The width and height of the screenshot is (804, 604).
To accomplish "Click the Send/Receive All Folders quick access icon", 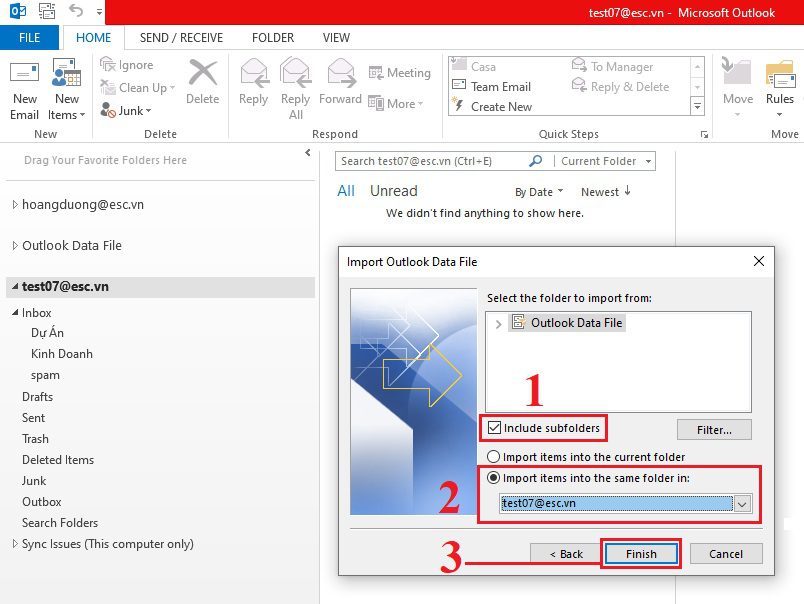I will [47, 11].
